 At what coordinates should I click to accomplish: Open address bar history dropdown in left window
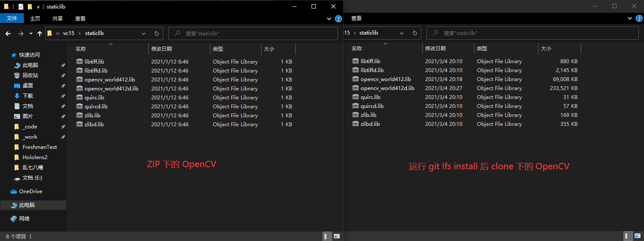(144, 33)
